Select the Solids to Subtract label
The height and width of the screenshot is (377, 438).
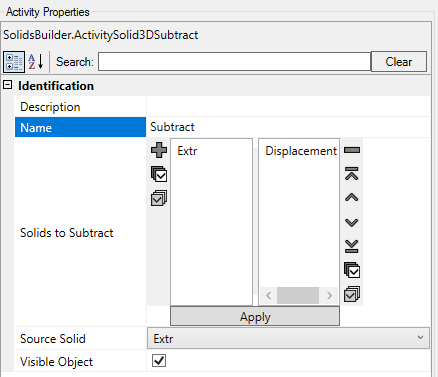(67, 233)
